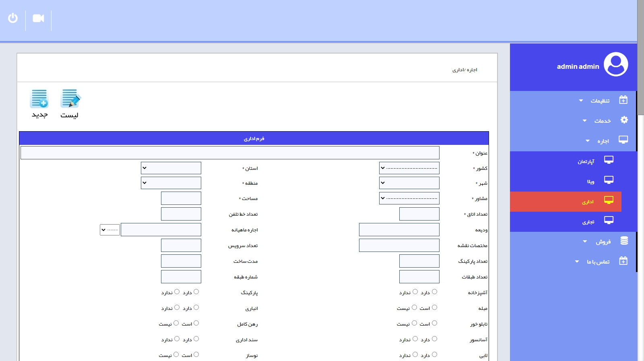Viewport: 644px width, 361px height.
Task: Click the عنوان text field
Action: [x=230, y=153]
